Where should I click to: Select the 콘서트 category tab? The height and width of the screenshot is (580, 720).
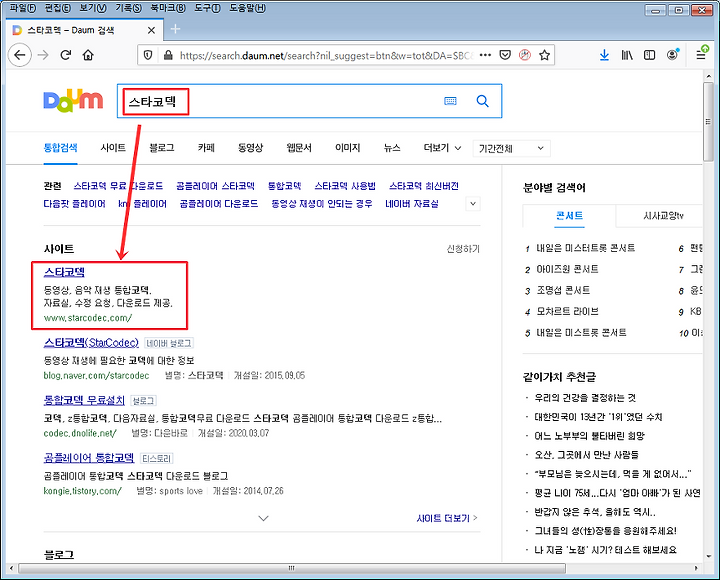tap(569, 216)
